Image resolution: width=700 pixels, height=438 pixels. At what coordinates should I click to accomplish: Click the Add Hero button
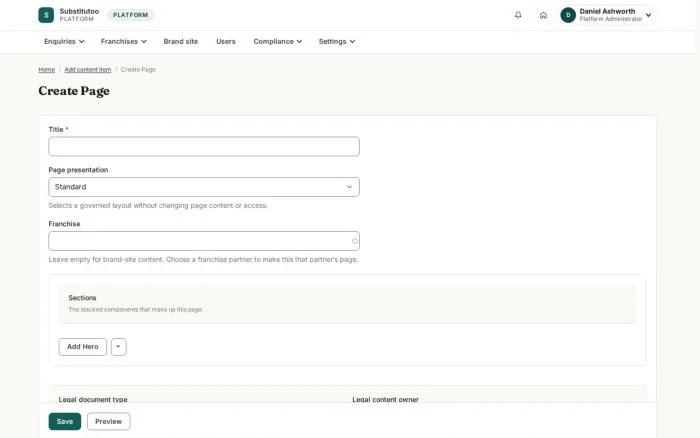[x=83, y=347]
